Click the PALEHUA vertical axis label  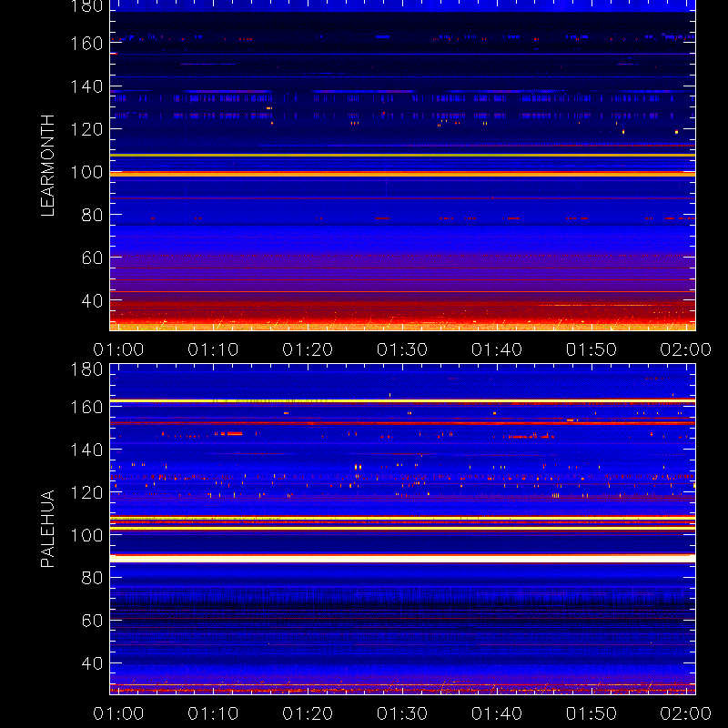48,529
